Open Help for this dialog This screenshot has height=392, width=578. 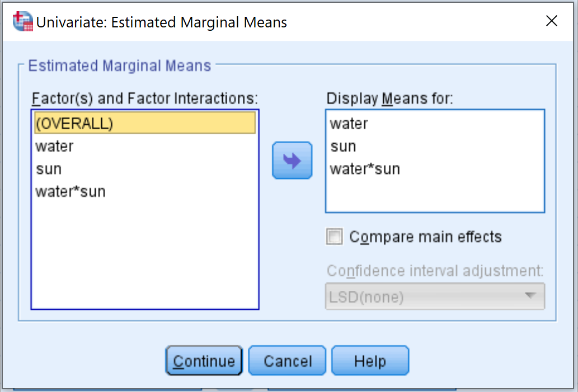(x=370, y=361)
